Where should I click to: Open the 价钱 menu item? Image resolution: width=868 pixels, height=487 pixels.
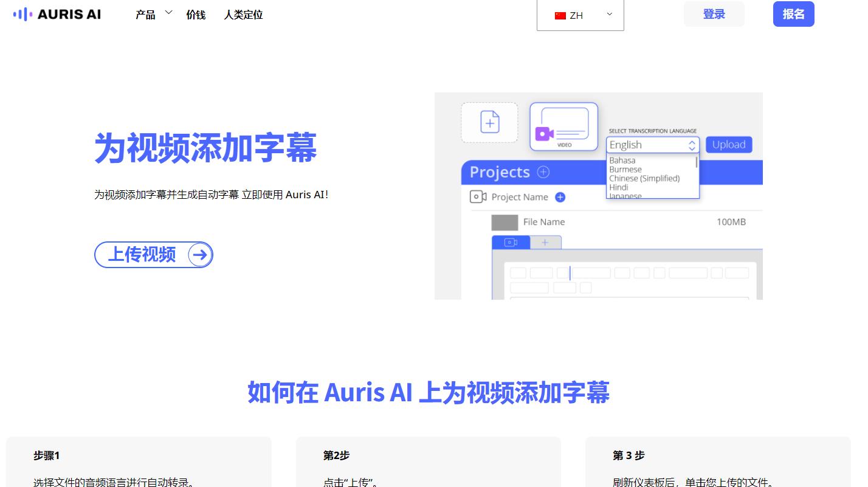[x=196, y=15]
